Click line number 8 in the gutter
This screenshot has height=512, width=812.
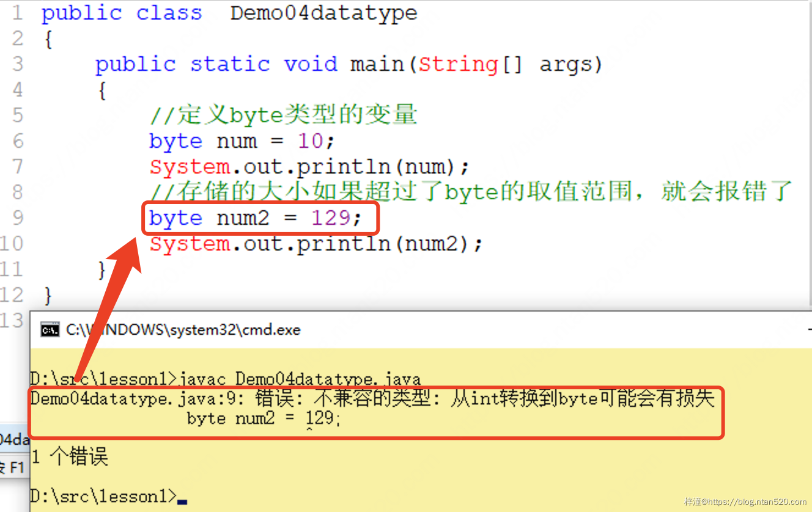(x=17, y=192)
